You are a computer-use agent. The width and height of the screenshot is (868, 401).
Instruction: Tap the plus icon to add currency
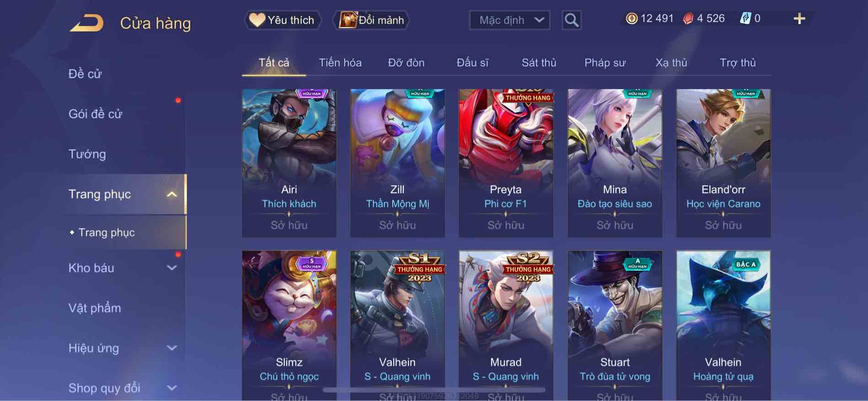tap(799, 19)
